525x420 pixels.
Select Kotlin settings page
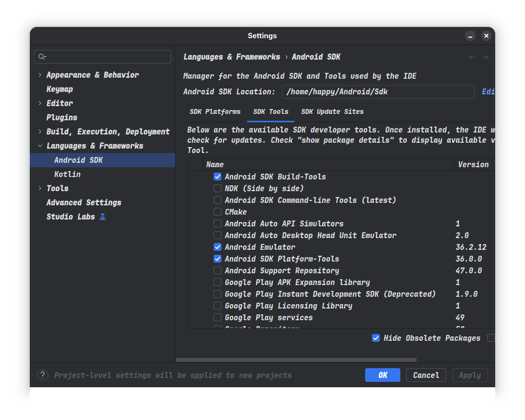[67, 174]
